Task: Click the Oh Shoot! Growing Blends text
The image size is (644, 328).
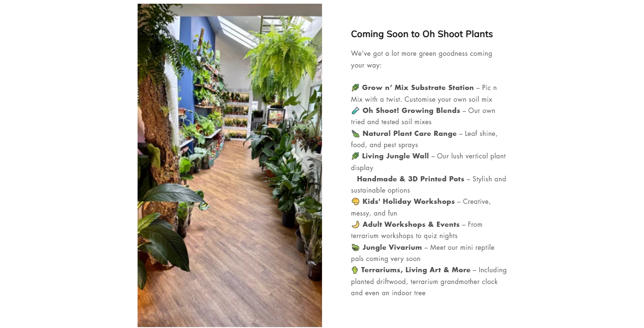Action: tap(411, 111)
